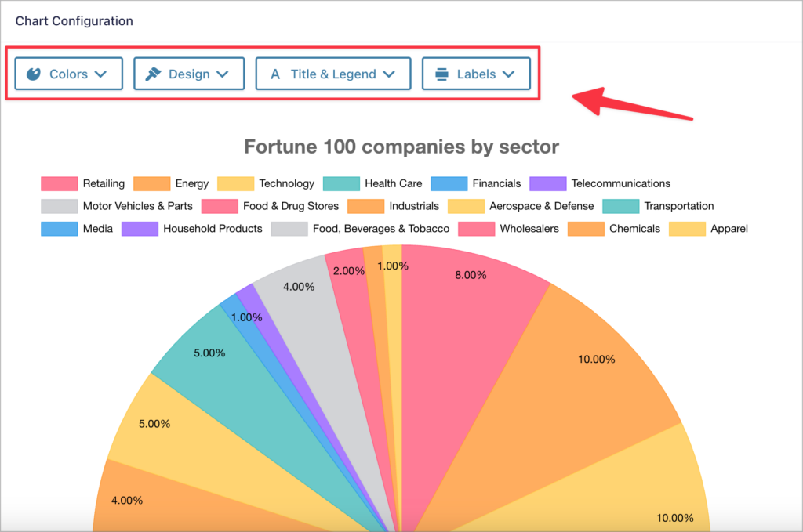Viewport: 803px width, 532px height.
Task: Expand the Labels dropdown chevron
Action: click(x=508, y=74)
